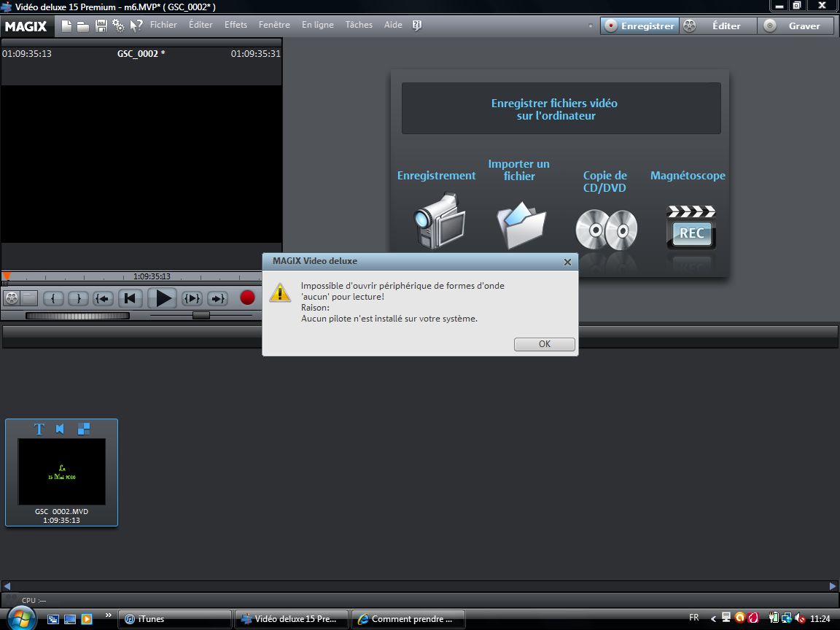
Task: Click the slider handle under the transport controls
Action: tap(201, 315)
